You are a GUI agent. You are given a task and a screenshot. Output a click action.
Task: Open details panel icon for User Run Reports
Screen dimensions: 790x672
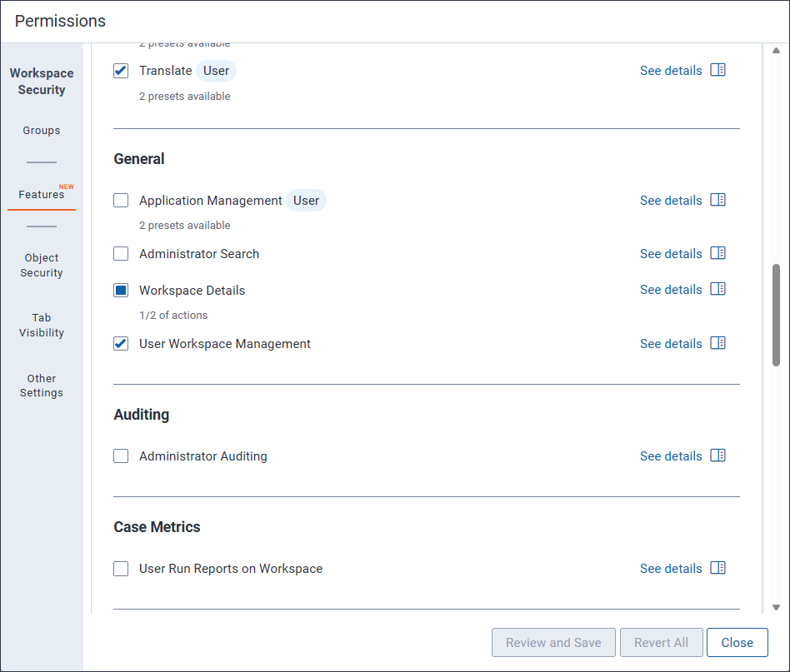717,568
